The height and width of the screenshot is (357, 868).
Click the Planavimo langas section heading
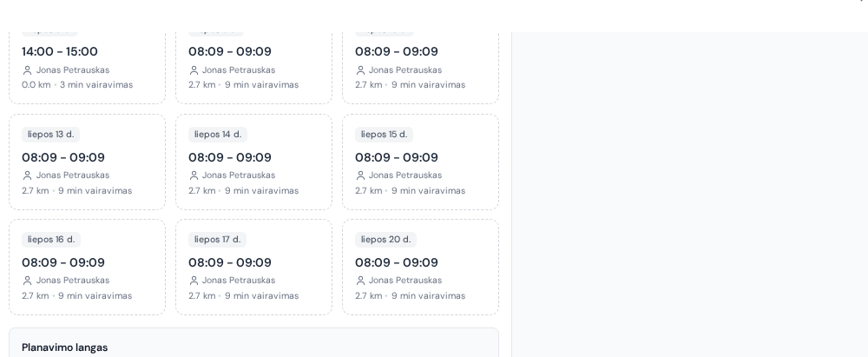[65, 347]
